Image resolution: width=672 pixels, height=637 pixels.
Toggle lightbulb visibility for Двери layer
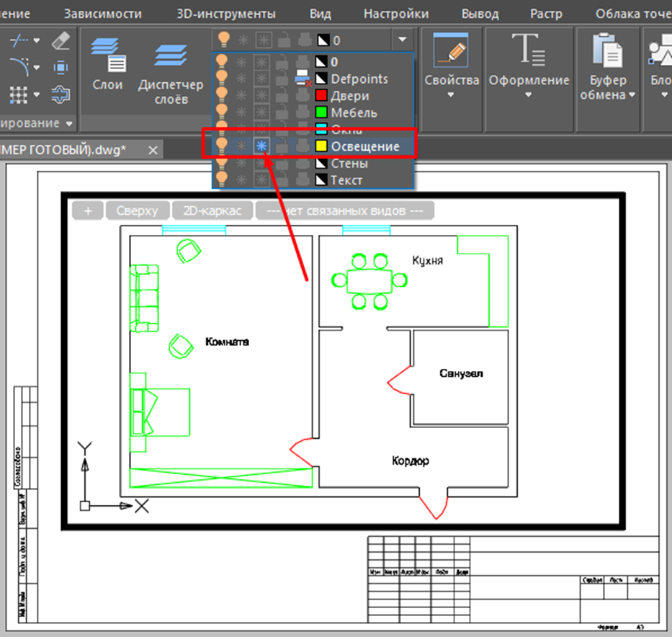tap(223, 96)
